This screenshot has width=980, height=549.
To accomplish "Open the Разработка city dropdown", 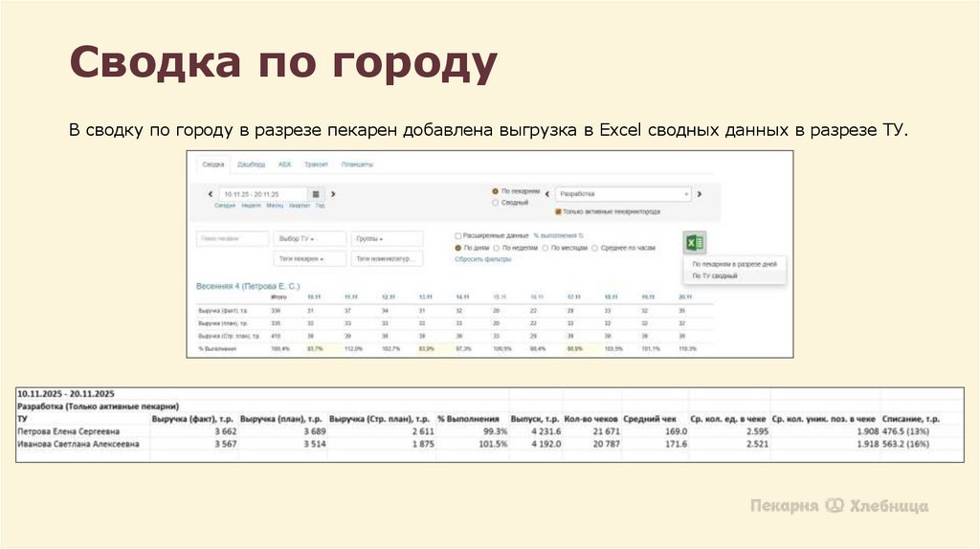I will click(623, 194).
